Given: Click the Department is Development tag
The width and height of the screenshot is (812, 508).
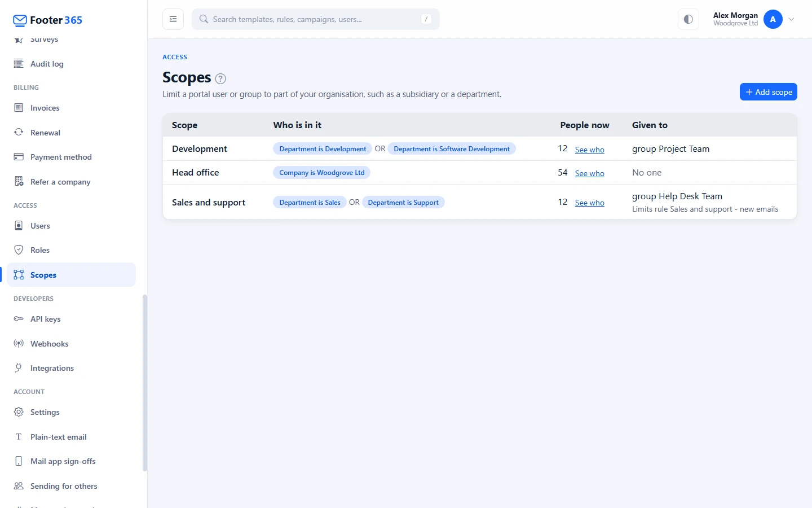Looking at the screenshot, I should [323, 149].
